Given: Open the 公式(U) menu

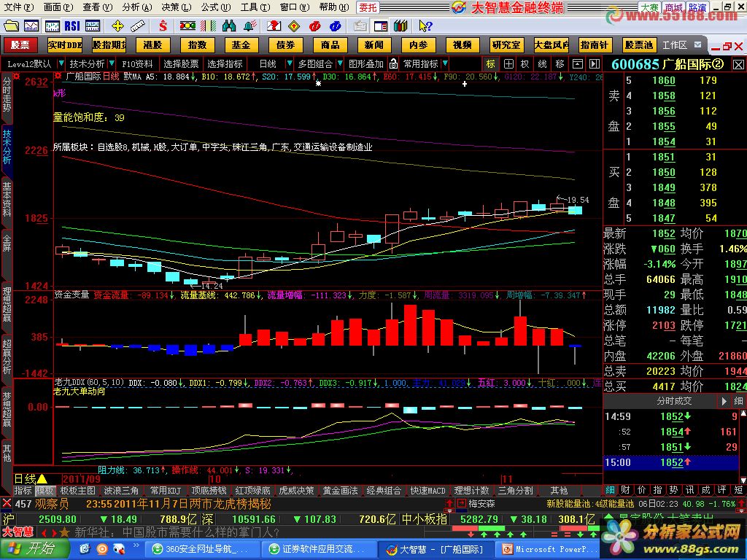Looking at the screenshot, I should click(215, 7).
